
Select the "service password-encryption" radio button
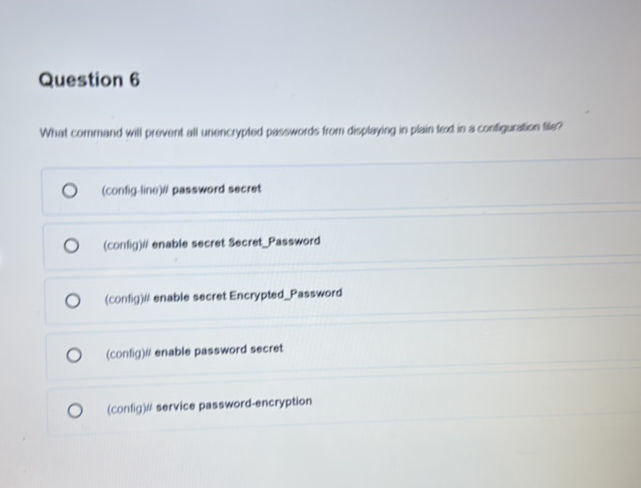click(74, 407)
